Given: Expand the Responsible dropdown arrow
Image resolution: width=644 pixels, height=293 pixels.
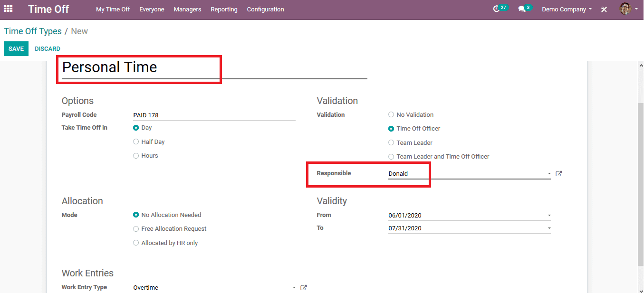Looking at the screenshot, I should tap(549, 174).
